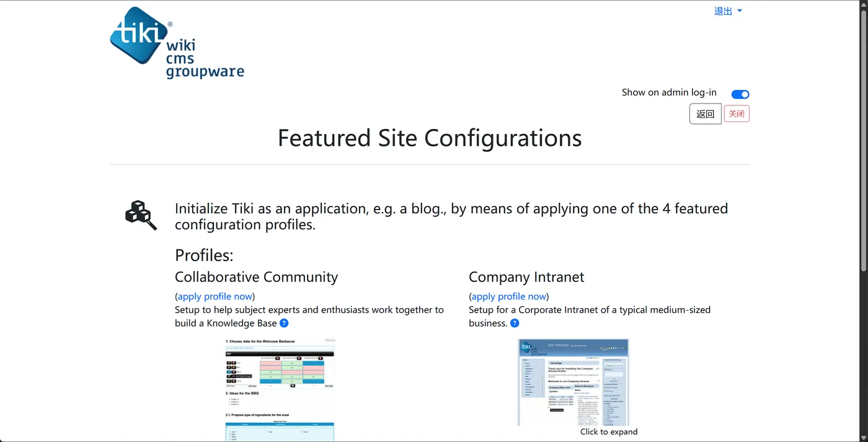Click the Tiki wiki cms groupware logo
868x442 pixels.
pos(177,43)
